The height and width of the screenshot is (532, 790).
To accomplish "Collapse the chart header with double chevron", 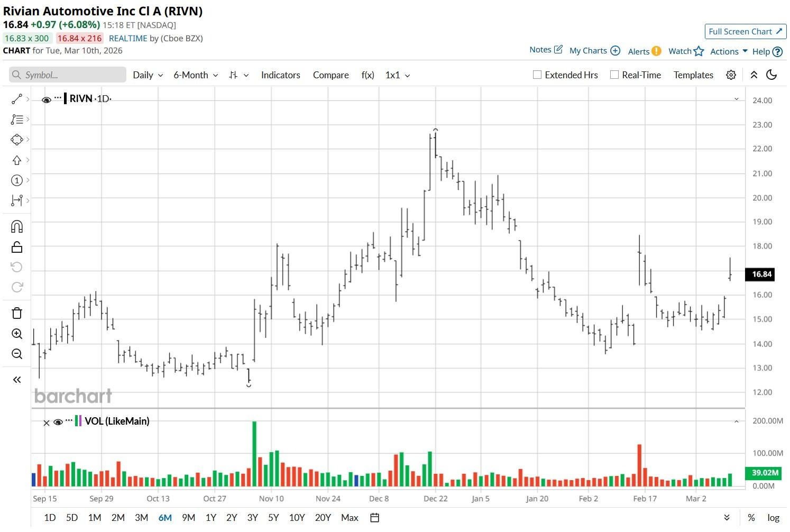I will (754, 75).
